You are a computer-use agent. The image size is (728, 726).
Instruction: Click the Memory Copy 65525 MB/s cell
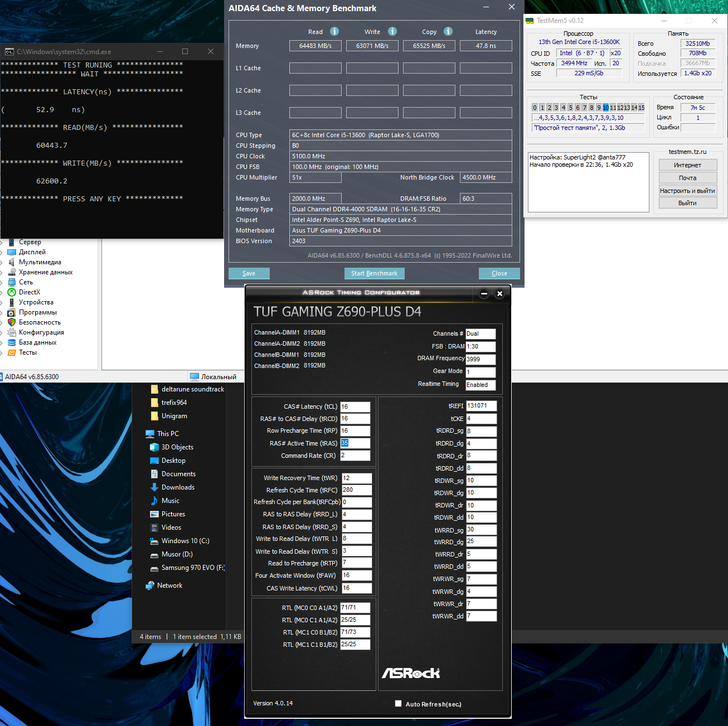(429, 46)
